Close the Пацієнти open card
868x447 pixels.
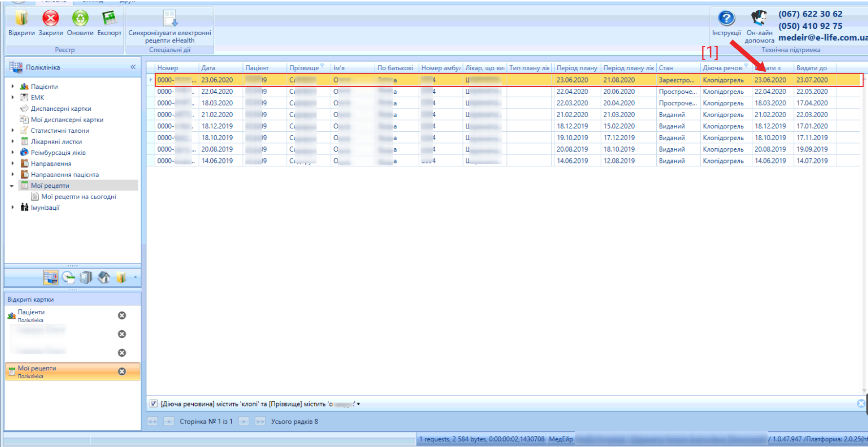tap(122, 316)
